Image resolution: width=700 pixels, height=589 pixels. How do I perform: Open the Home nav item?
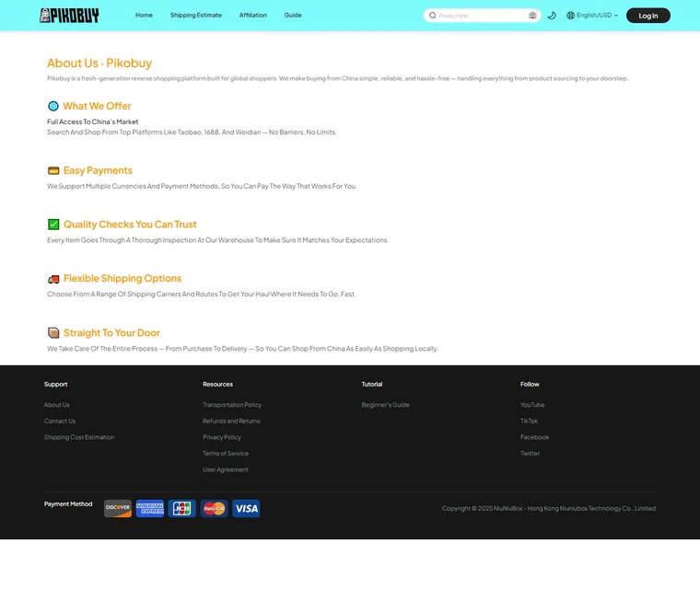pyautogui.click(x=144, y=15)
